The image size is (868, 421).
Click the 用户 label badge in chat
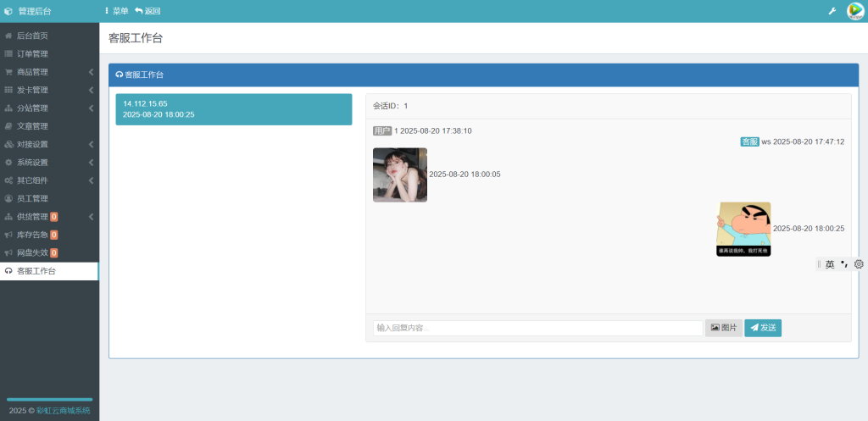pyautogui.click(x=382, y=131)
